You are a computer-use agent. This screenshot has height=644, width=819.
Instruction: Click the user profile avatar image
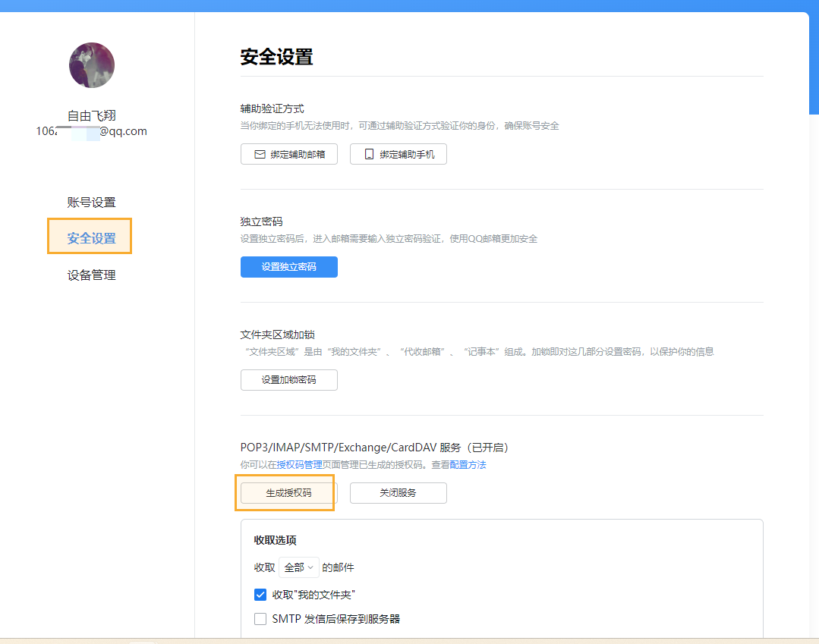(91, 65)
